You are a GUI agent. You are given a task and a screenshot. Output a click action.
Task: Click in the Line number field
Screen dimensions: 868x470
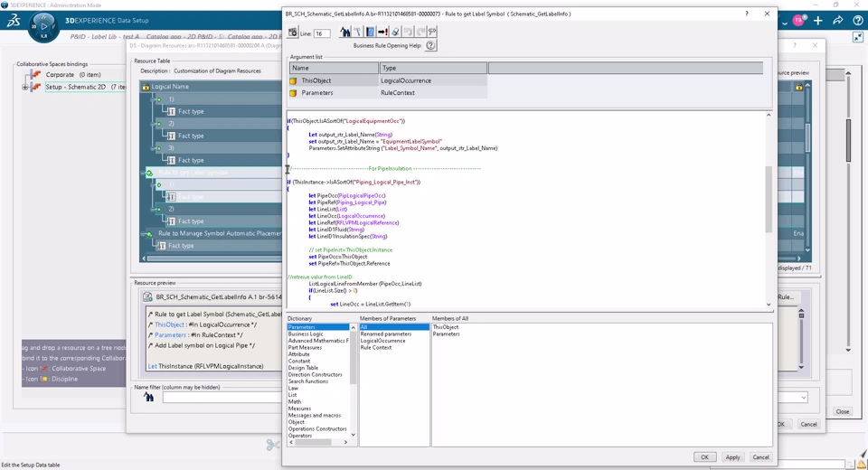(322, 33)
